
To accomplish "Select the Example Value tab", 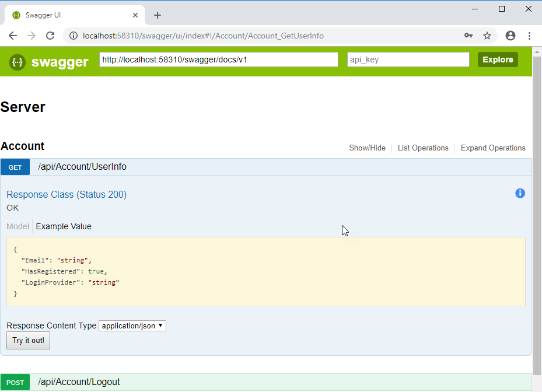I will pyautogui.click(x=64, y=226).
